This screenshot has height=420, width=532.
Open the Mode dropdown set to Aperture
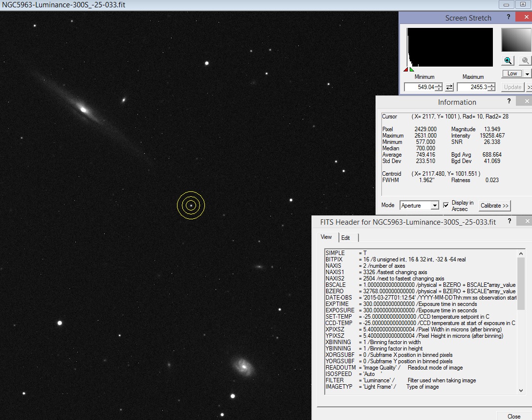point(435,205)
